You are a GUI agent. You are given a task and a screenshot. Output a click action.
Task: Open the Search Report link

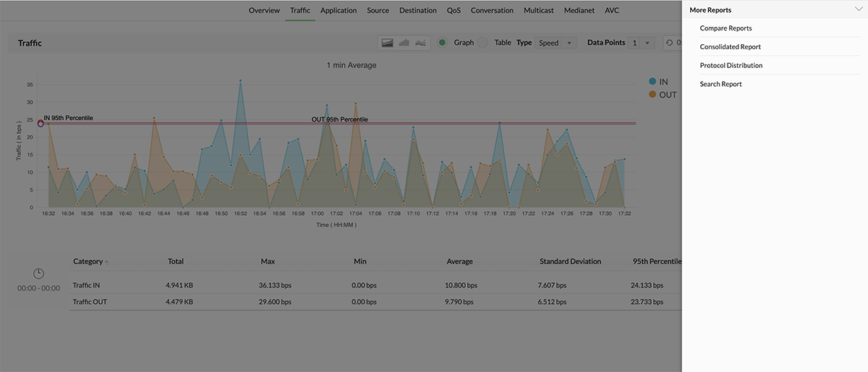(x=720, y=84)
